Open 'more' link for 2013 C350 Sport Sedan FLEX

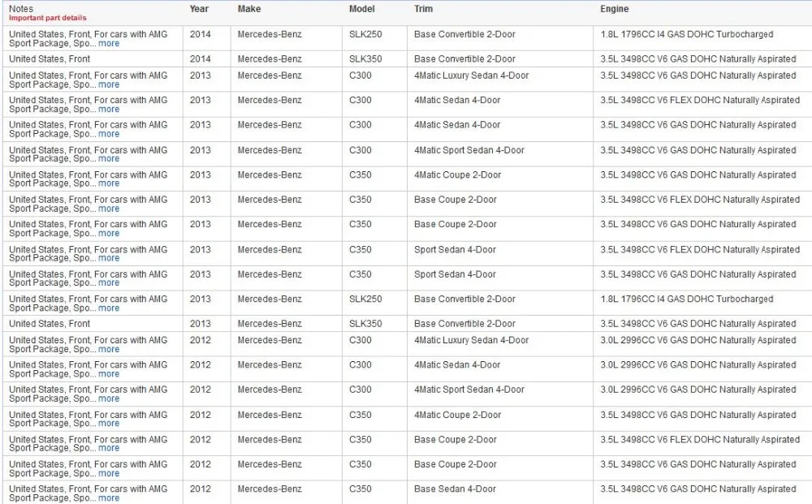[x=109, y=258]
